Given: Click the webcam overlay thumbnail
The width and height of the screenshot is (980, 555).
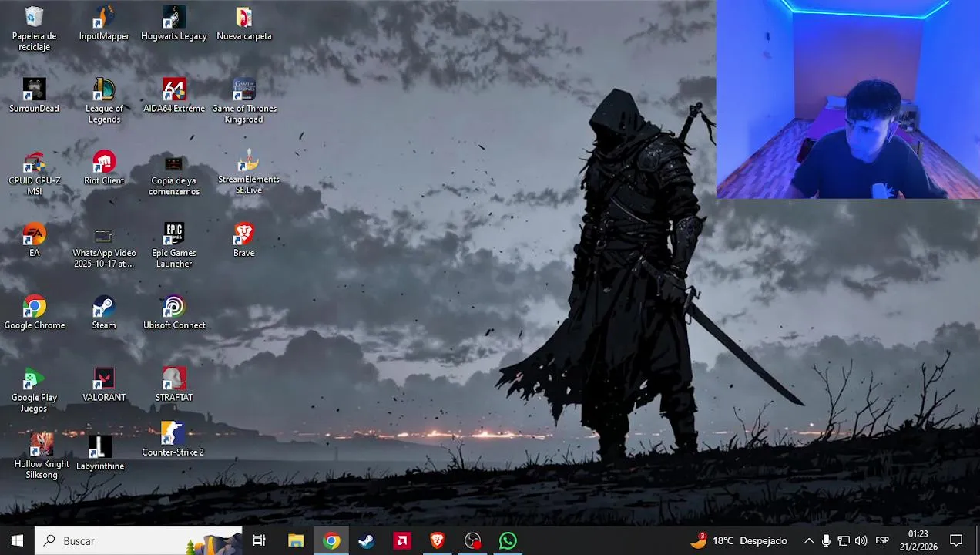Looking at the screenshot, I should (x=847, y=99).
